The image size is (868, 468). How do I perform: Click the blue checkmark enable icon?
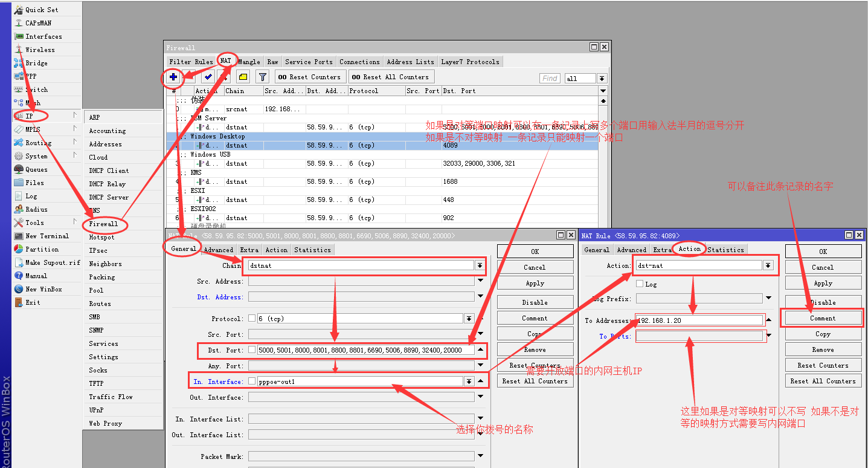tap(208, 77)
